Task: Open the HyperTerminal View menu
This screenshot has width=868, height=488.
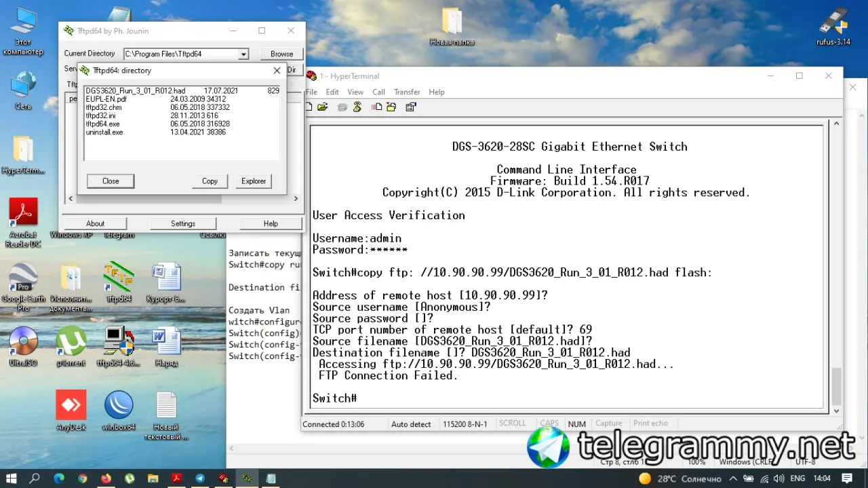Action: [355, 92]
